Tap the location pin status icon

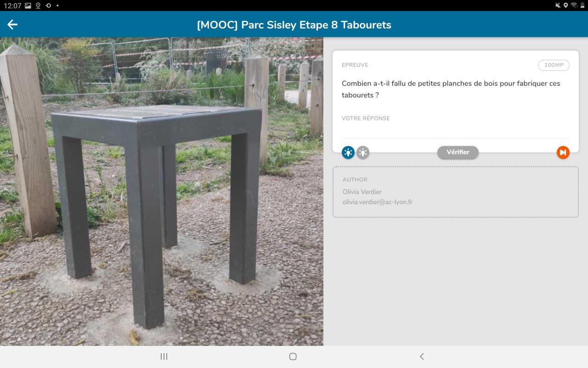click(565, 6)
